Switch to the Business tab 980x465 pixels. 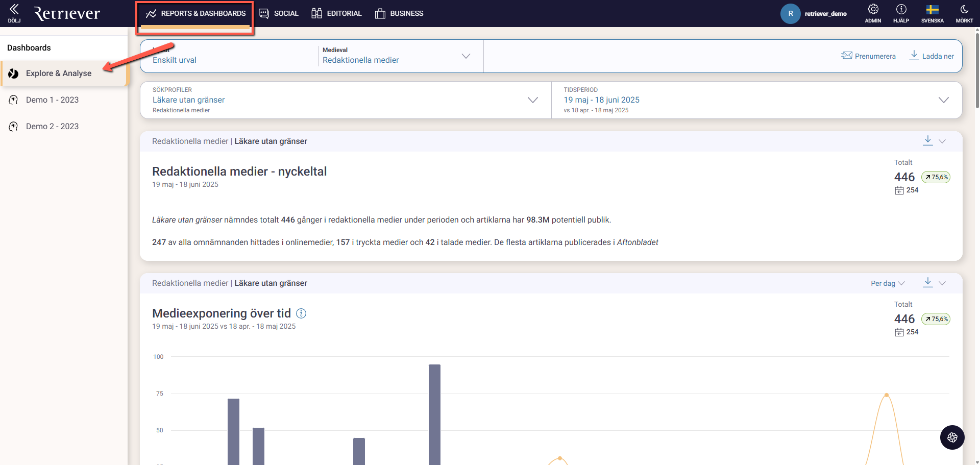(x=399, y=13)
